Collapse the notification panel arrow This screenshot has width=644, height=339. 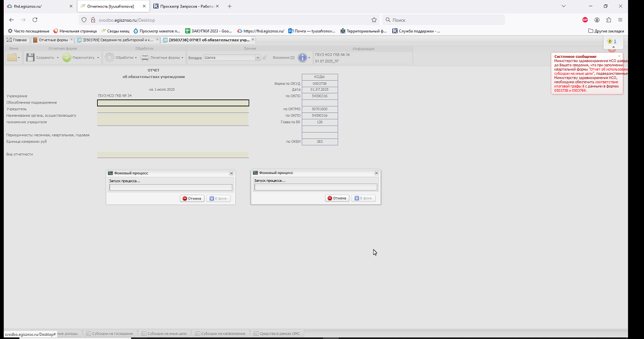(x=613, y=47)
